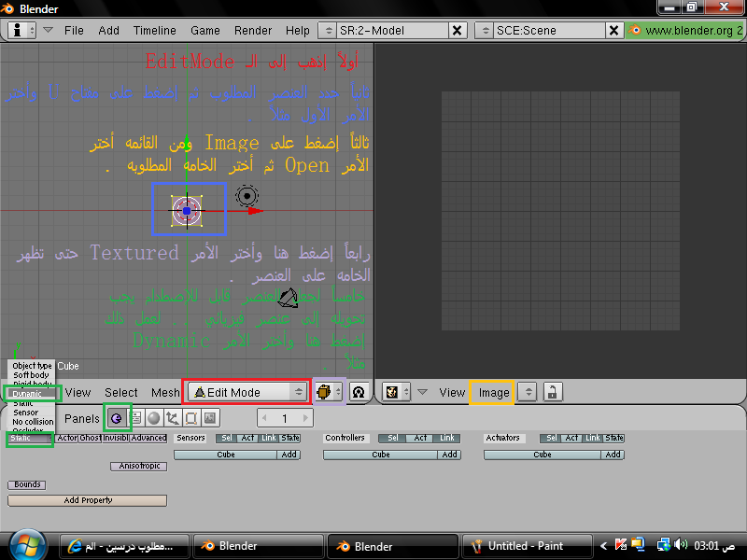Open the screen browse arrows beside SR:2-Model
Viewport: 747px width, 560px height.
pyautogui.click(x=328, y=31)
